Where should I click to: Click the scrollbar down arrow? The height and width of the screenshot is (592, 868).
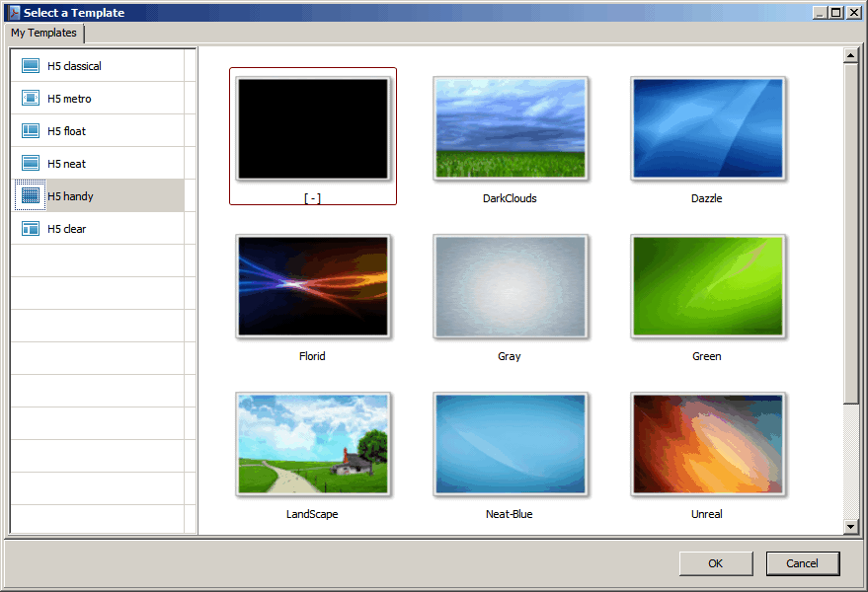pos(851,528)
